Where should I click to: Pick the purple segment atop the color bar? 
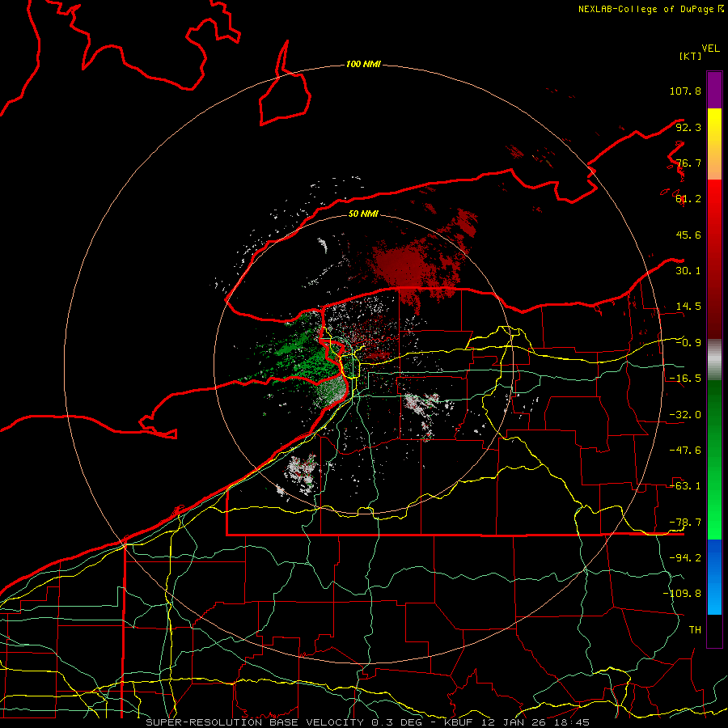click(714, 90)
